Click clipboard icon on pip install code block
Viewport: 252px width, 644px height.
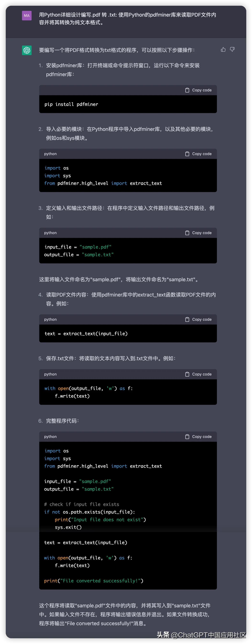click(x=187, y=90)
